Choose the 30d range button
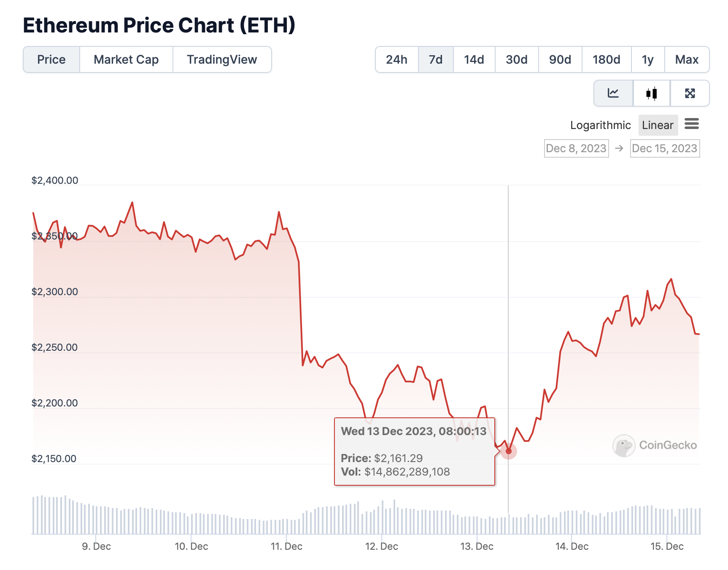Screen dimensions: 728x570 pyautogui.click(x=517, y=59)
